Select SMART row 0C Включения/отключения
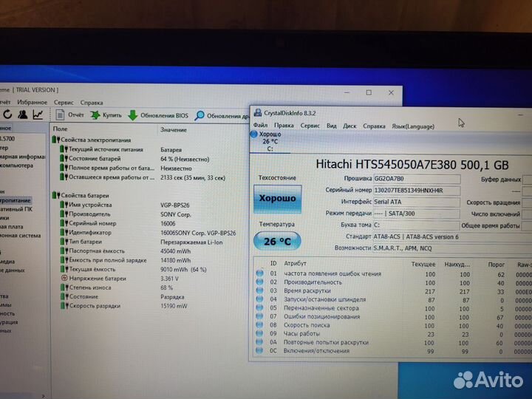The height and width of the screenshot is (399, 532). (394, 352)
